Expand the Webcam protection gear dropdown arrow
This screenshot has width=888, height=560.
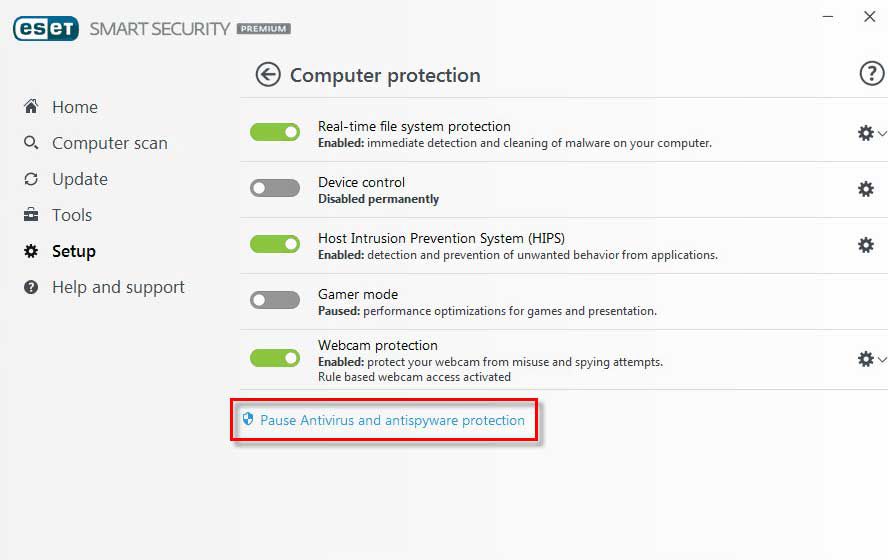(x=882, y=358)
